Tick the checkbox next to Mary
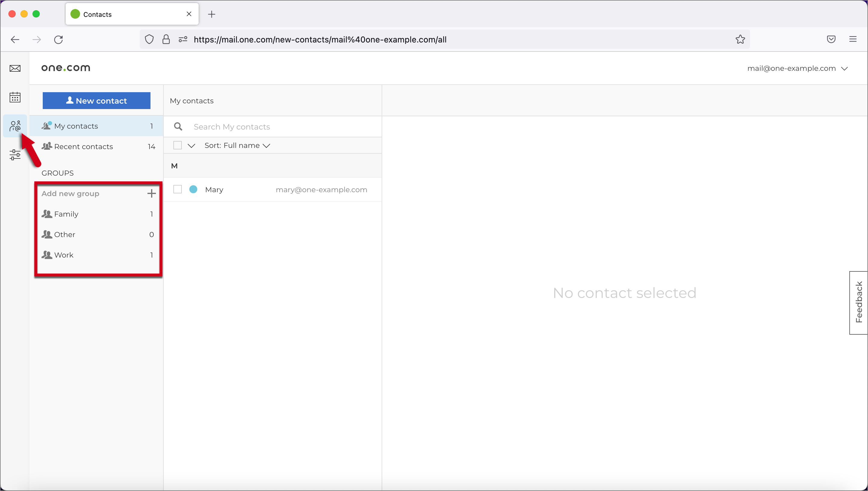 [x=177, y=189]
